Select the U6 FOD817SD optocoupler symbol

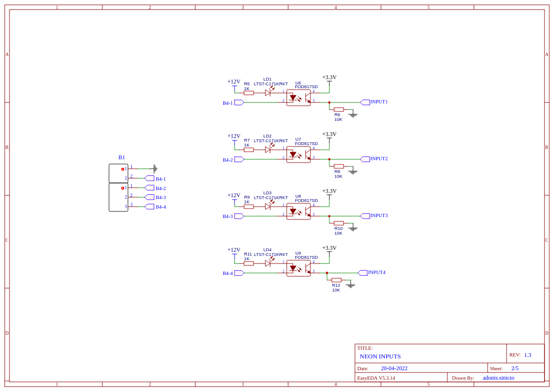pos(299,98)
